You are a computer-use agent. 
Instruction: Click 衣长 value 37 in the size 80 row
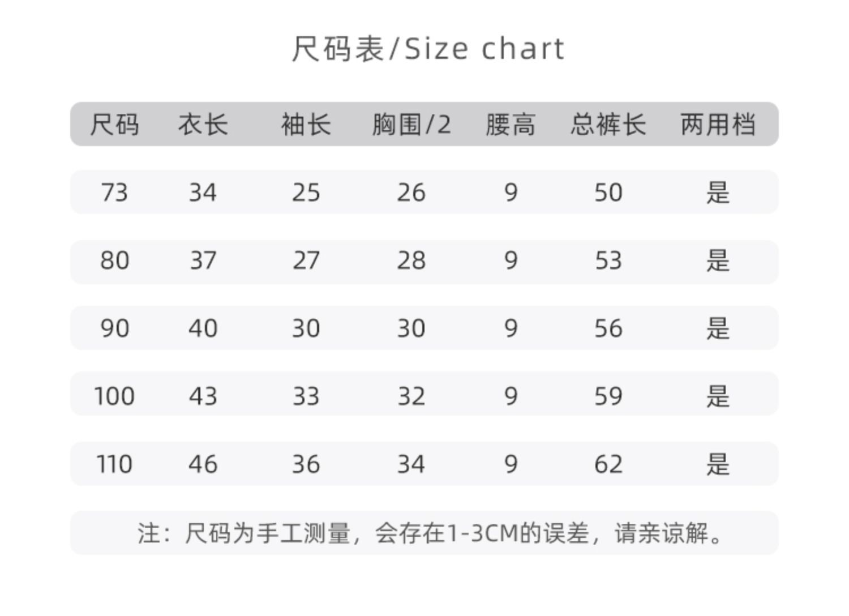[203, 260]
